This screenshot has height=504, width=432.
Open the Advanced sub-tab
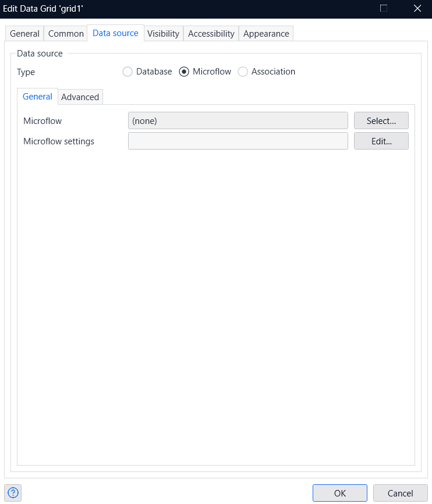click(x=80, y=97)
